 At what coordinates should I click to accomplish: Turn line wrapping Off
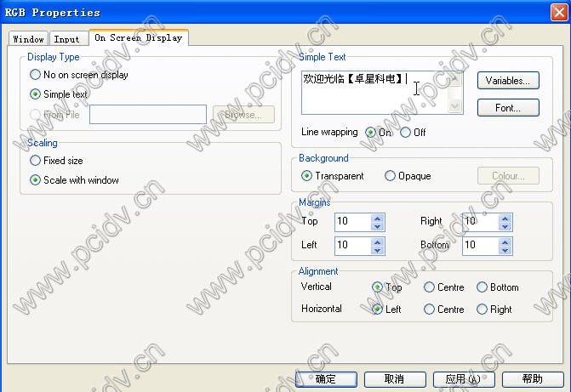(413, 133)
